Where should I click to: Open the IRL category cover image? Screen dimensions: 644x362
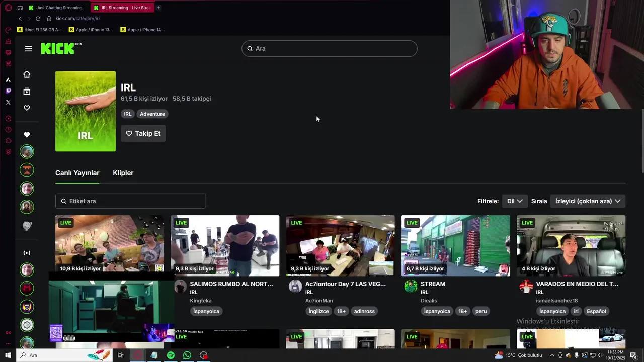(x=86, y=111)
